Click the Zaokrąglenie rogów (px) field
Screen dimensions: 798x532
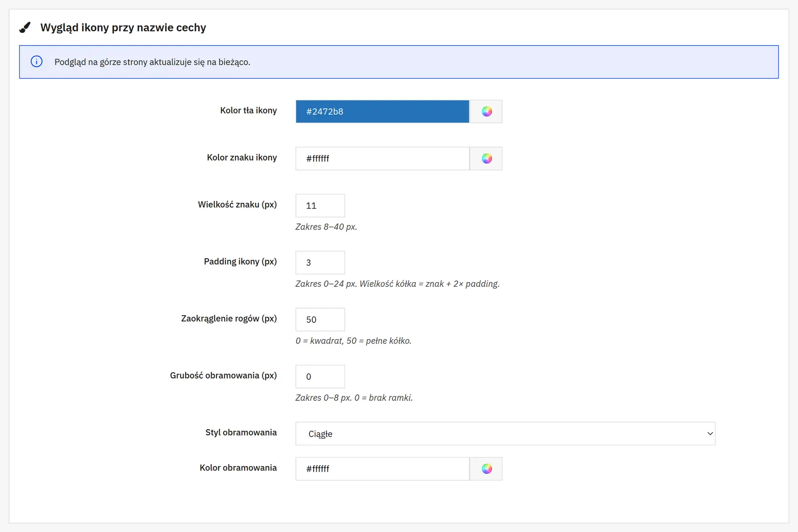point(320,320)
